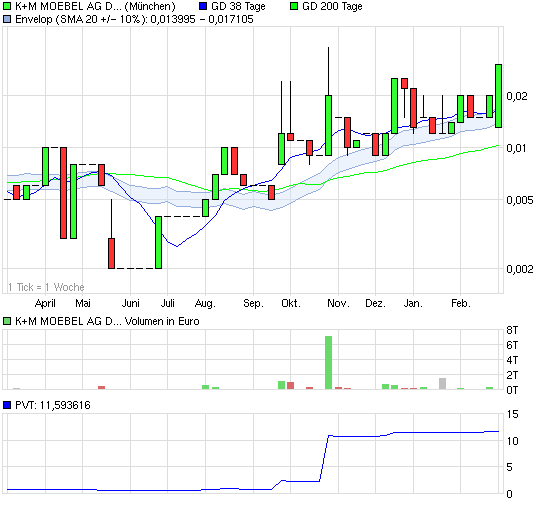Select the 'GD 38 Tage' legend text
This screenshot has width=545, height=515.
[238, 6]
